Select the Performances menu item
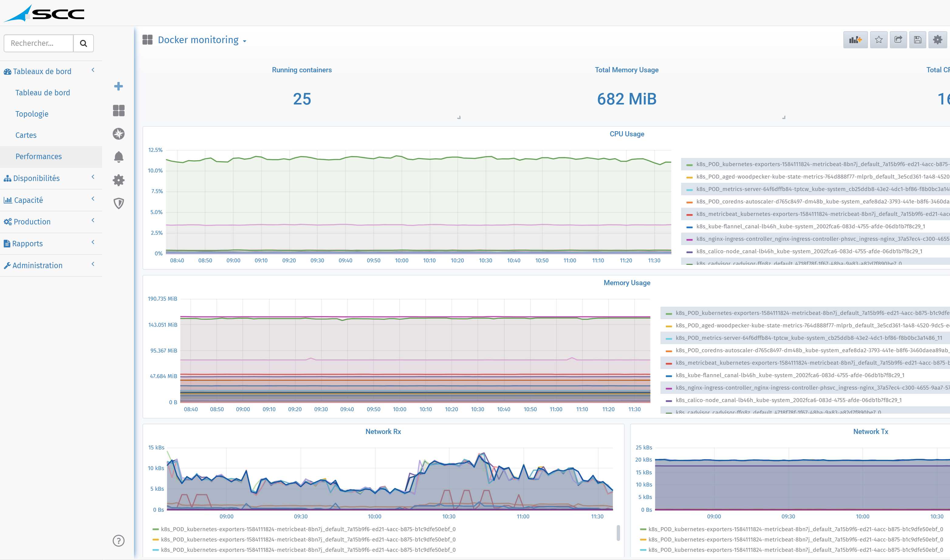 [39, 157]
